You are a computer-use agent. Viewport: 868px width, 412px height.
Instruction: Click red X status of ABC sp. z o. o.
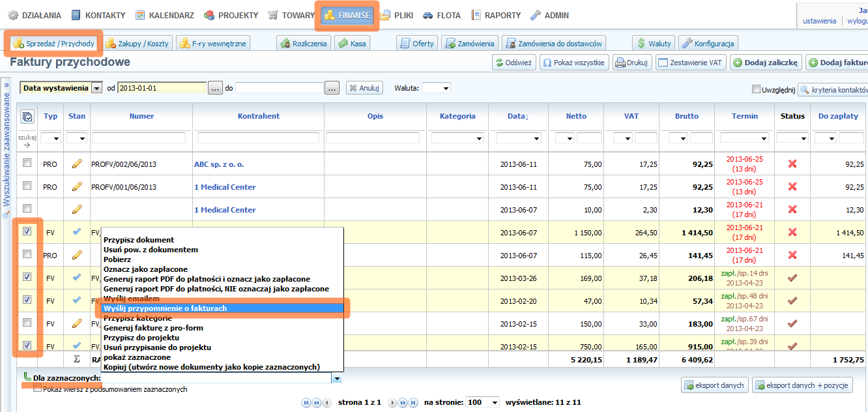point(792,164)
